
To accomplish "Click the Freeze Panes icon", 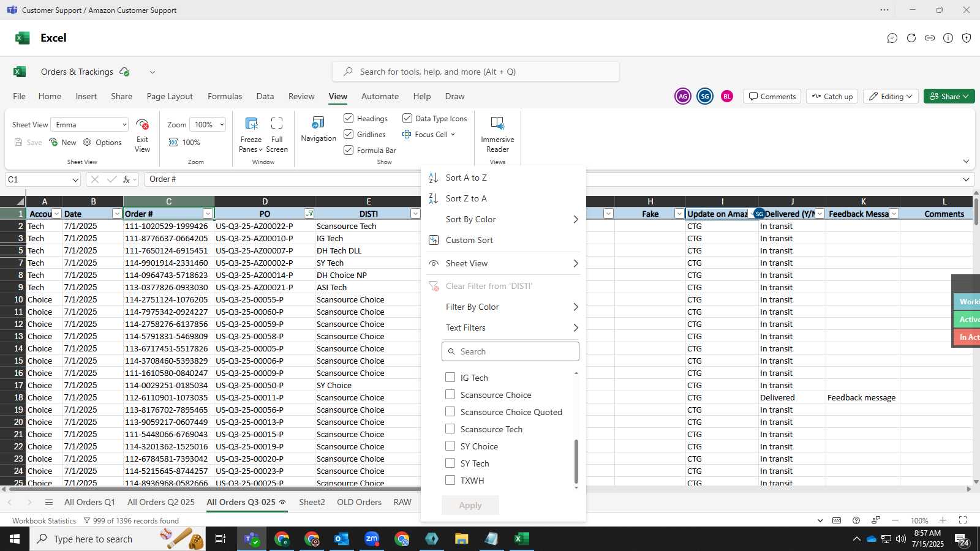I will point(251,123).
